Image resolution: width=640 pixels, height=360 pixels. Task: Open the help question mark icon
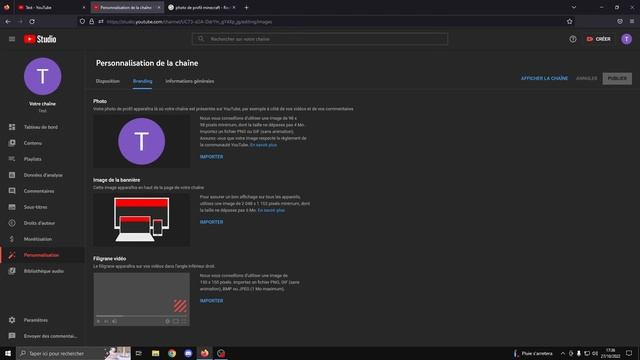coord(573,39)
